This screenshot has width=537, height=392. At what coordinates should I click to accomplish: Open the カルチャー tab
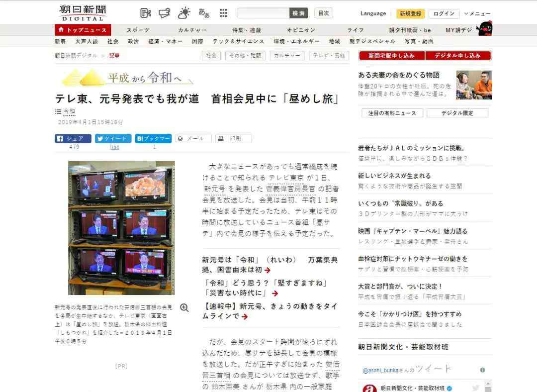(192, 30)
